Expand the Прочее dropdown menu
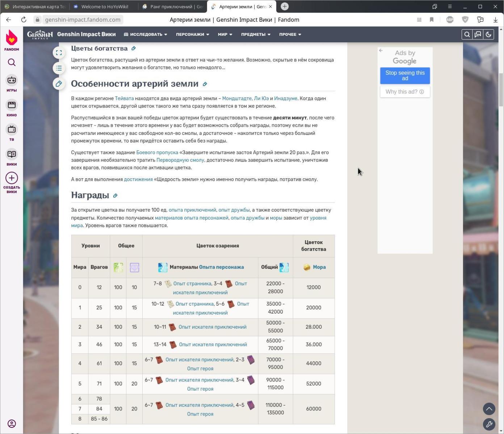 pyautogui.click(x=290, y=34)
